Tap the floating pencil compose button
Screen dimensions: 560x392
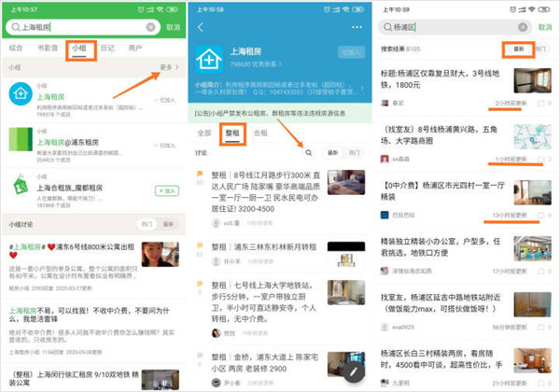tap(353, 372)
